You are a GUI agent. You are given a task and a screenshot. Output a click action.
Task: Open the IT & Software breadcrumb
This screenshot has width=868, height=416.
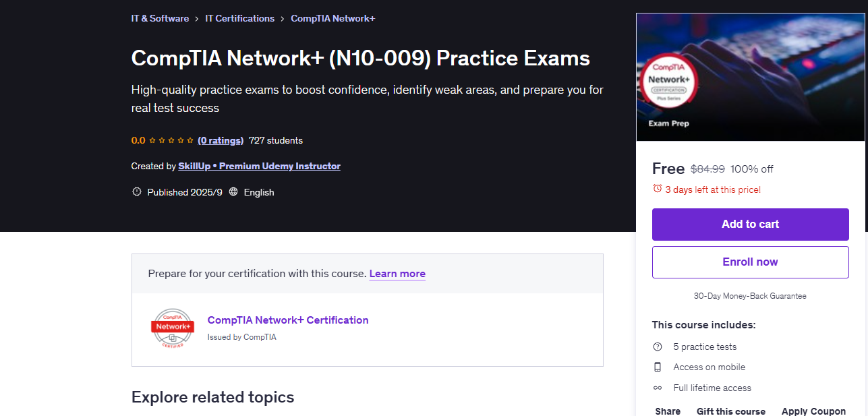160,18
